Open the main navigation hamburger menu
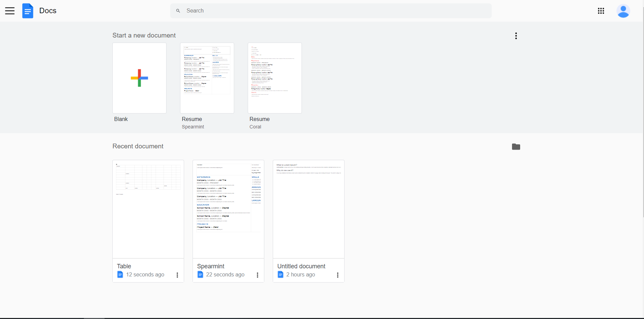This screenshot has width=644, height=319. [x=10, y=10]
